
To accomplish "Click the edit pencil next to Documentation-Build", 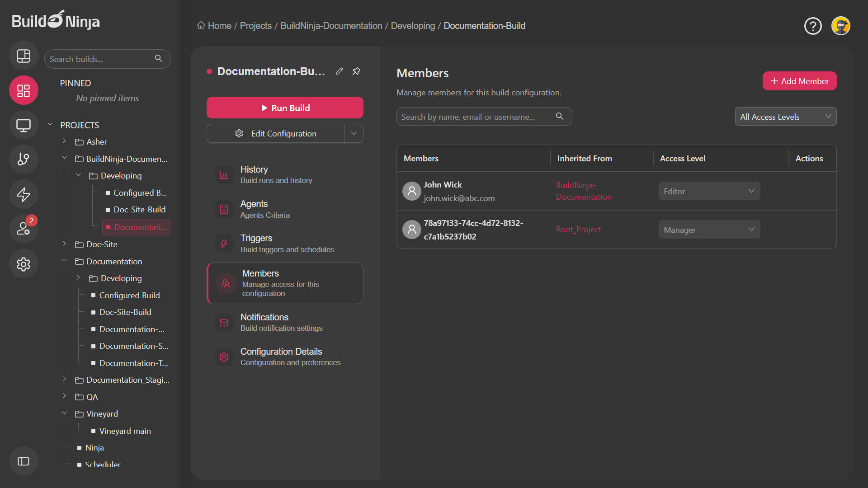I will click(339, 71).
